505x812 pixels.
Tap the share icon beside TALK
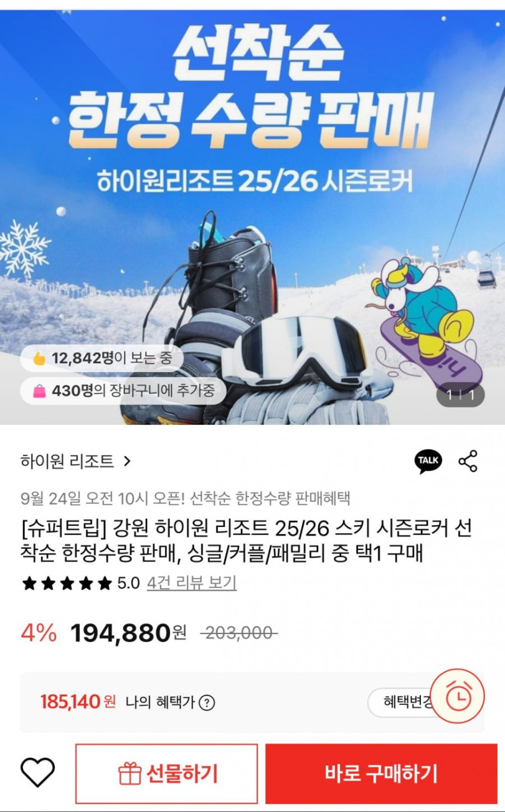pos(468,462)
